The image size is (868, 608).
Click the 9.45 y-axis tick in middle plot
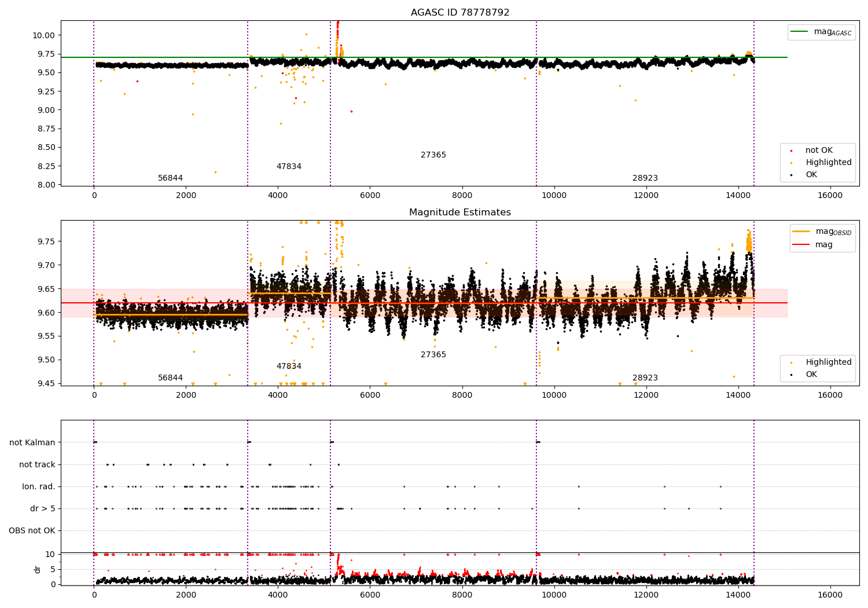[x=46, y=384]
